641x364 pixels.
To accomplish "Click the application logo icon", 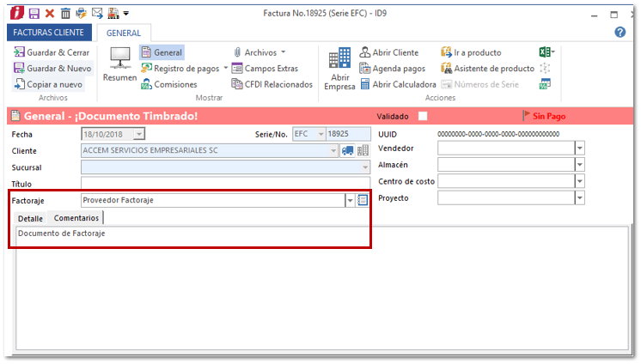I will point(17,13).
